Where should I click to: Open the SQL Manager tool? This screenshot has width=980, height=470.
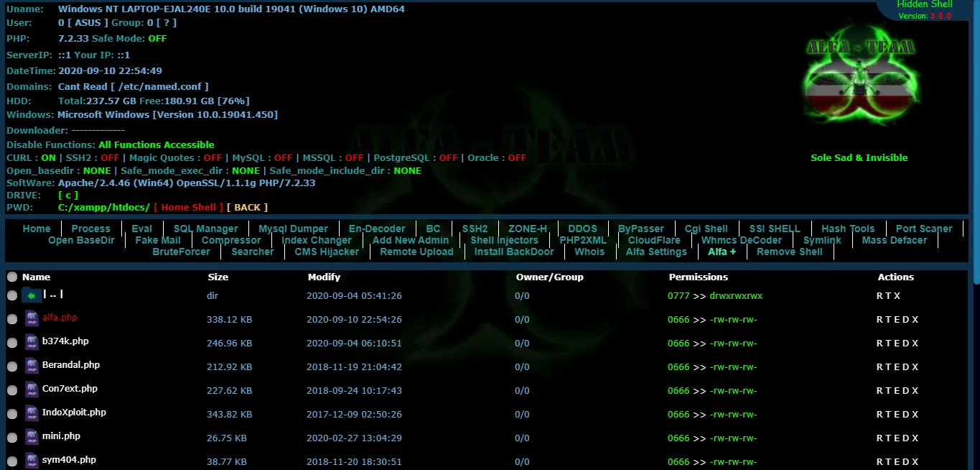pos(205,228)
